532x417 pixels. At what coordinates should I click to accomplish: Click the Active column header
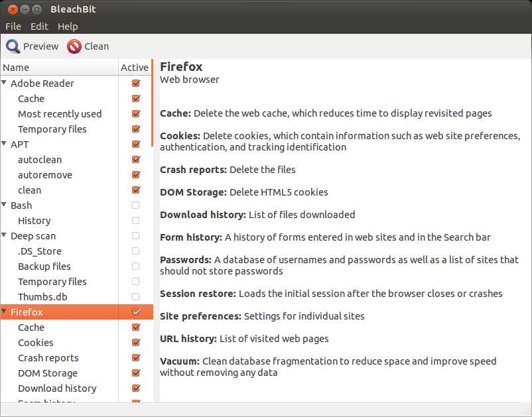[x=135, y=68]
